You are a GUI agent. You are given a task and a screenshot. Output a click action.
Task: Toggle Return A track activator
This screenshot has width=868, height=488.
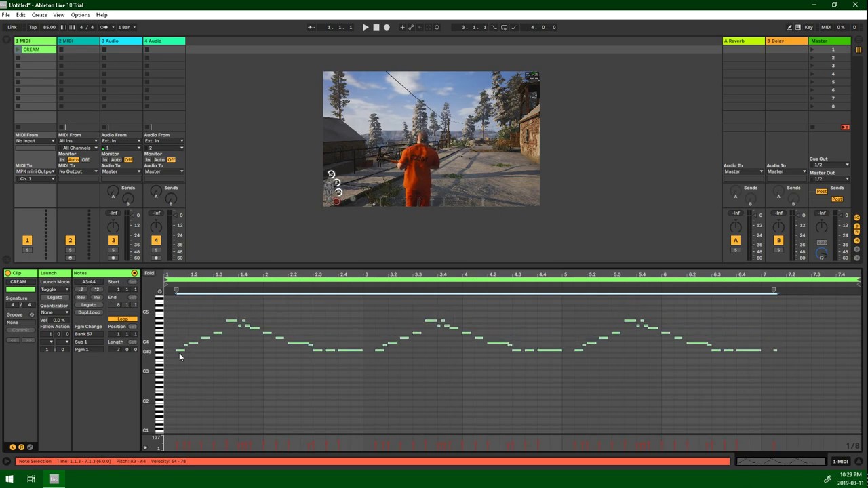[736, 240]
